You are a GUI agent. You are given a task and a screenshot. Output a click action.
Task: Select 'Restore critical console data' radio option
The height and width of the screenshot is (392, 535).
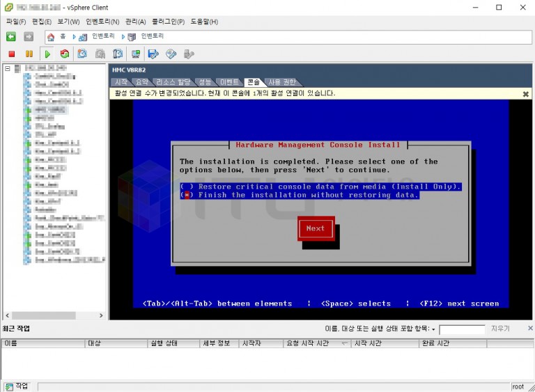(185, 187)
